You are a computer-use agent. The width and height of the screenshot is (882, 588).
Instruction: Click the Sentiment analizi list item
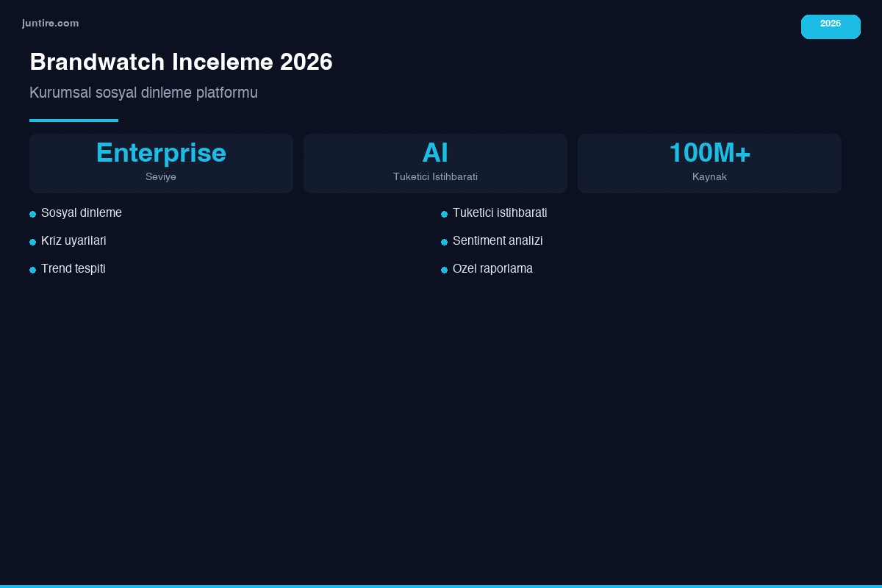pyautogui.click(x=492, y=241)
